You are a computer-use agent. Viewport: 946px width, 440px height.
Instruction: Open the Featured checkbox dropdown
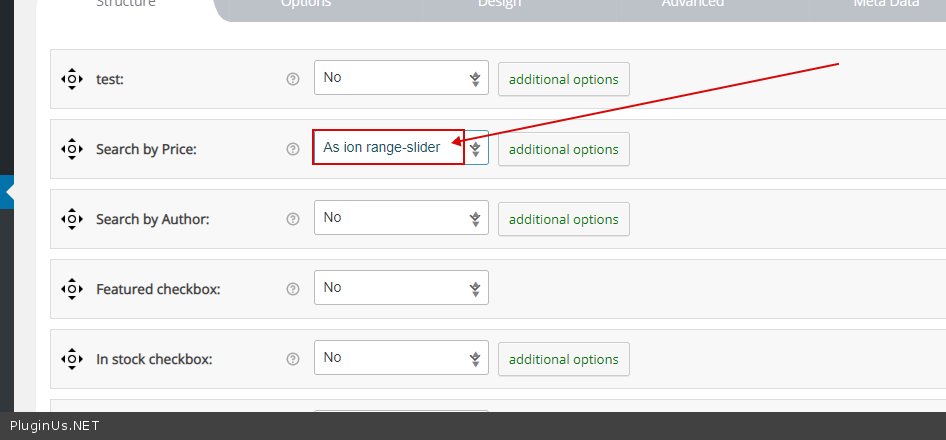click(x=401, y=288)
